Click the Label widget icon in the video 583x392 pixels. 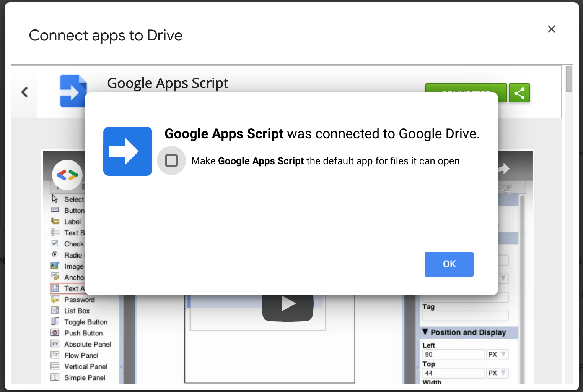coord(55,221)
